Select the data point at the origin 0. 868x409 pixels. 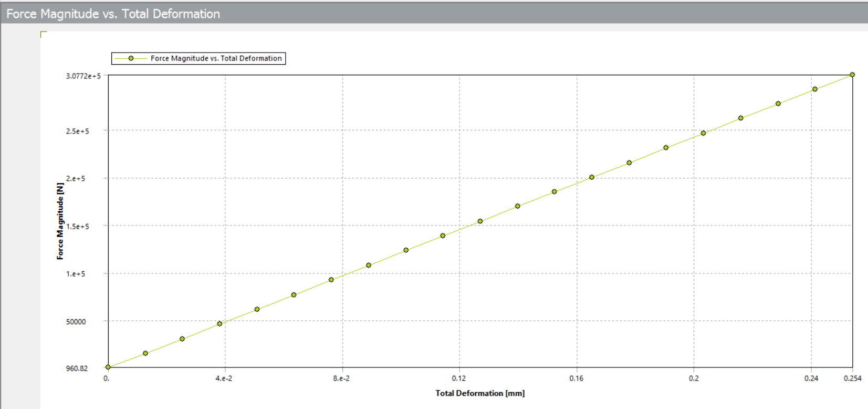coord(108,367)
